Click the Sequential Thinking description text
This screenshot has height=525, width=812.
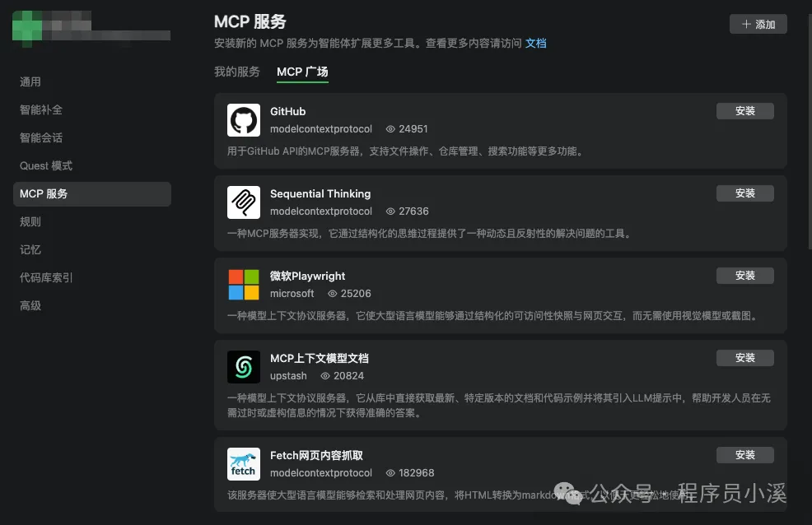click(431, 233)
